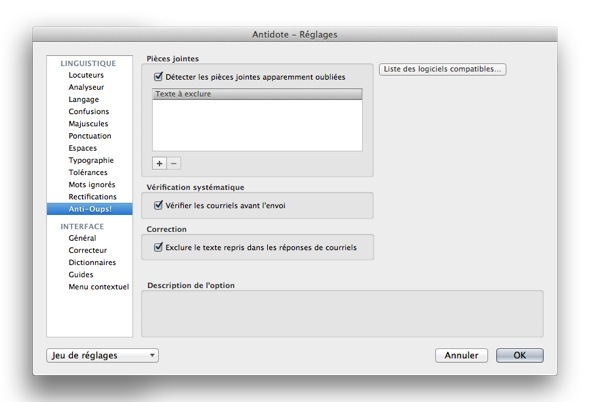The image size is (596, 402).
Task: Go to Langage settings
Action: 84,100
